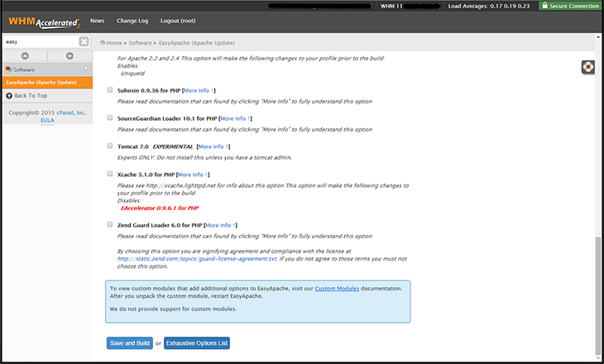Select EasyApache (Apache Update) sidebar item
The width and height of the screenshot is (604, 364).
(x=47, y=83)
